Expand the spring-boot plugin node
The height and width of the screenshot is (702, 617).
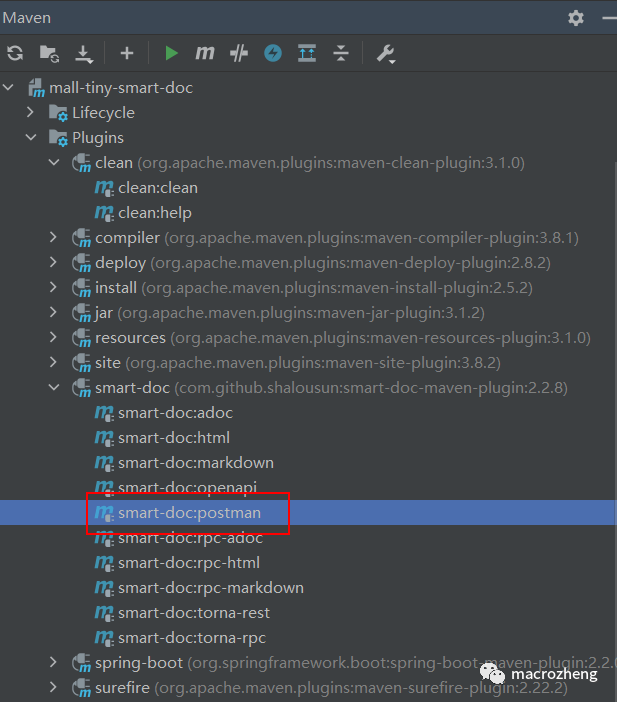[x=54, y=663]
